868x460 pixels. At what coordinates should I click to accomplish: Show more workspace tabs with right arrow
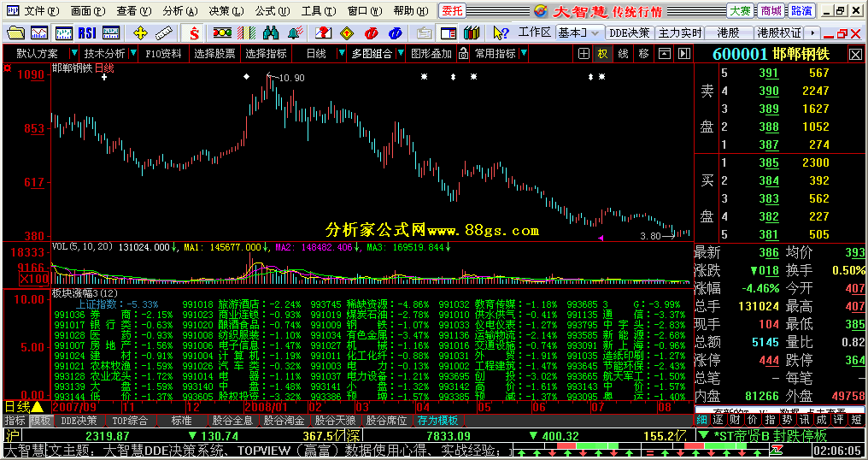coord(812,33)
